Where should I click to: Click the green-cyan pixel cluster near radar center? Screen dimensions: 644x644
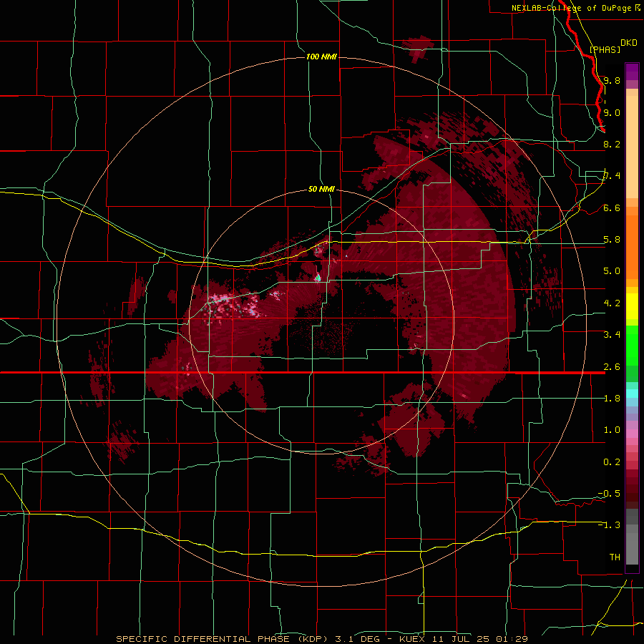point(318,278)
